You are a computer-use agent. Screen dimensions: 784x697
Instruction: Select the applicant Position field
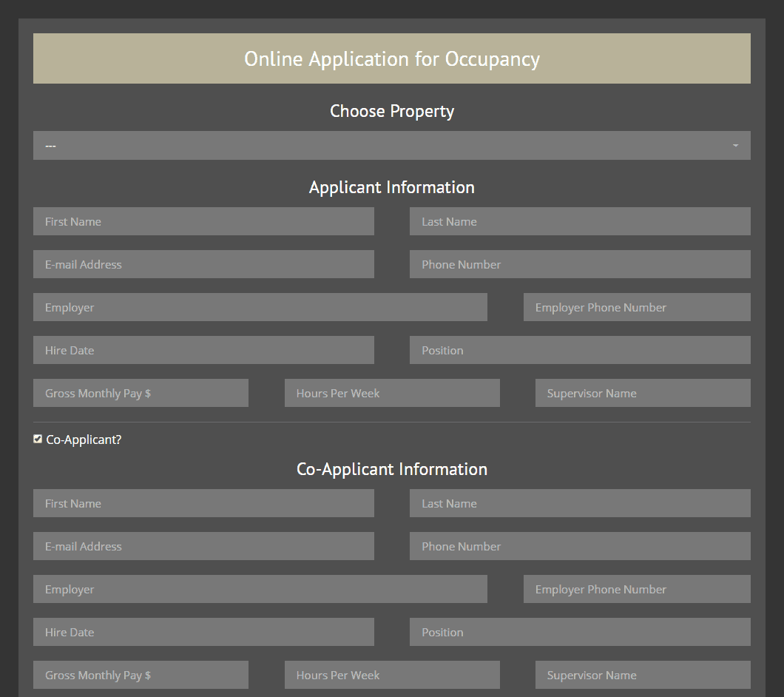point(580,350)
